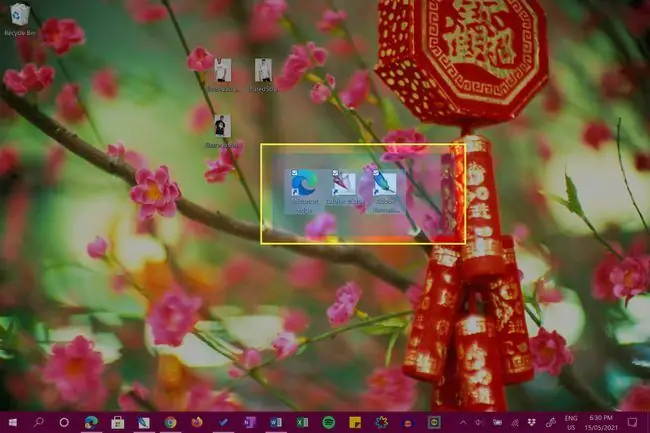
Task: Launch Microsoft Edge from the taskbar
Action: point(91,422)
